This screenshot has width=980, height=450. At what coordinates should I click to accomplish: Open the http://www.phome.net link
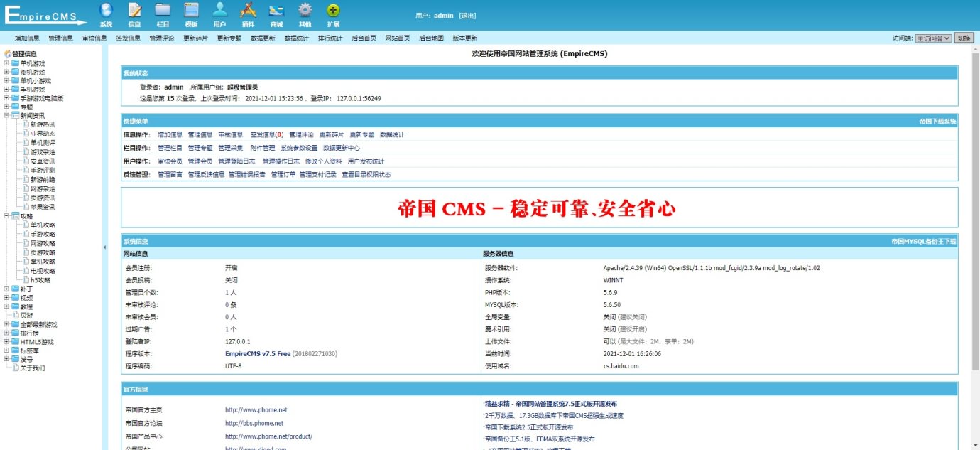(256, 410)
